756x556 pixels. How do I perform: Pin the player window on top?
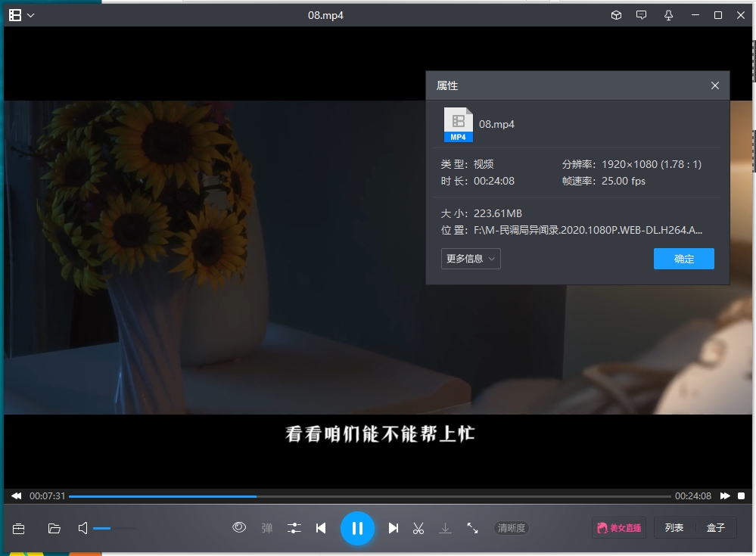pyautogui.click(x=668, y=15)
